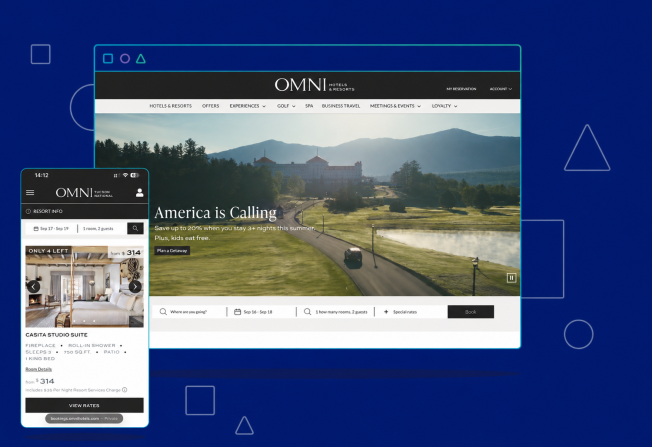Click the calendar icon in desktop booking bar
This screenshot has height=447, width=652.
[x=237, y=312]
